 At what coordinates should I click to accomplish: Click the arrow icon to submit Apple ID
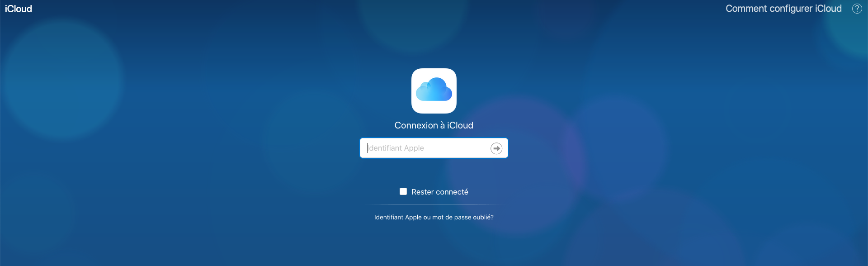496,148
